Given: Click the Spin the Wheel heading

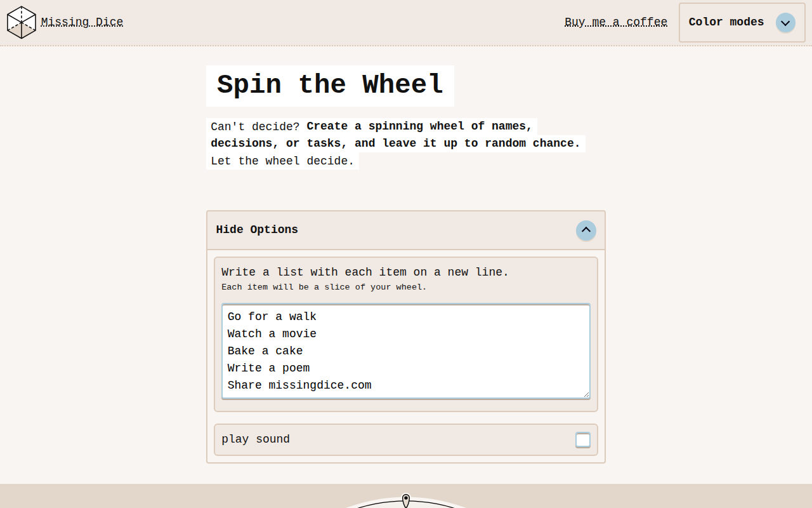Looking at the screenshot, I should 330,85.
